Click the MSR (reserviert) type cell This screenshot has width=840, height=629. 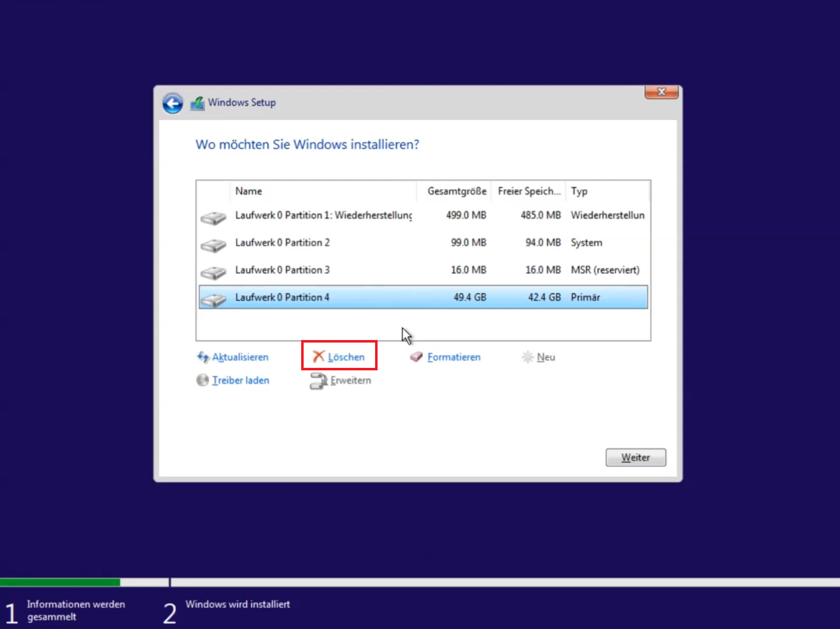tap(605, 270)
